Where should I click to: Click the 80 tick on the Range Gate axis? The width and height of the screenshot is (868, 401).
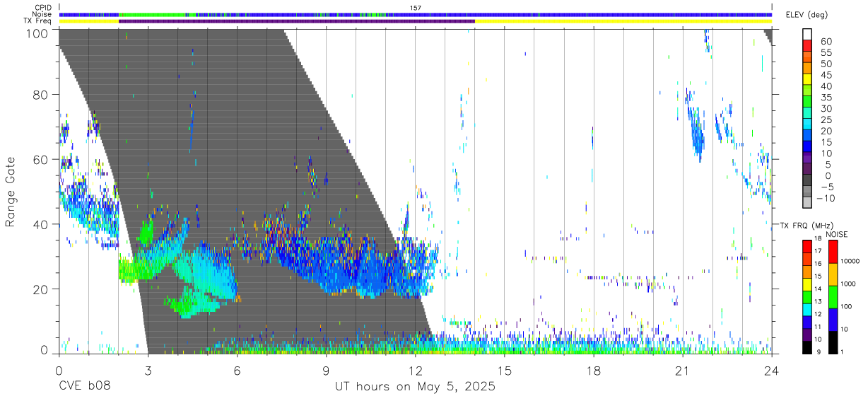point(42,94)
